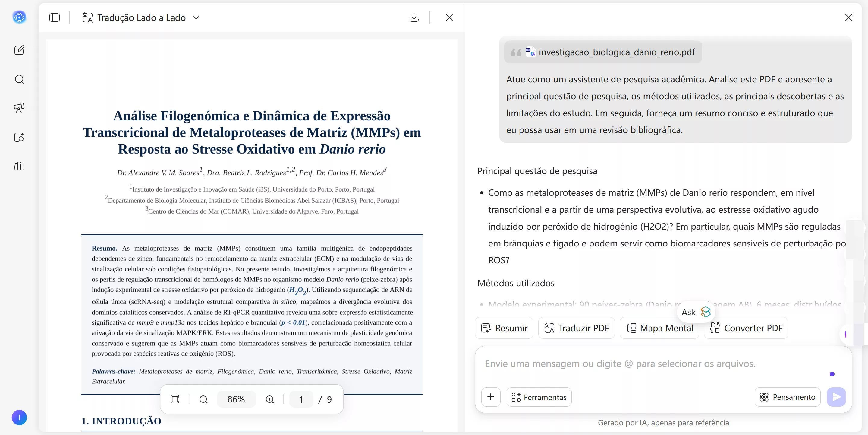The image size is (868, 435).
Task: Click the 'Palavras-chave:' label in abstract
Action: 113,371
